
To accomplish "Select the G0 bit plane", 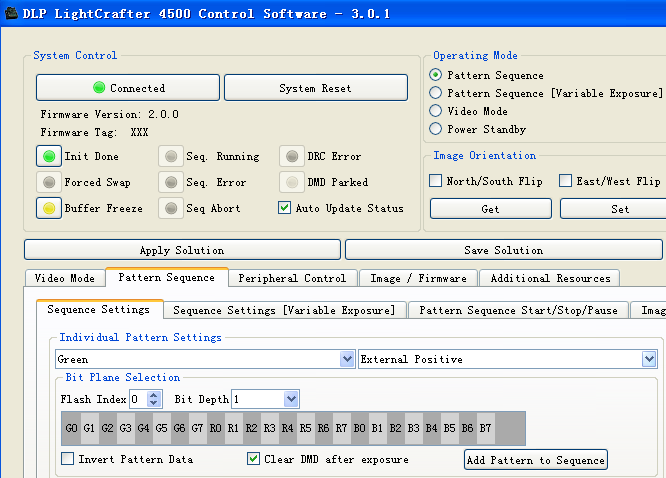I will tap(71, 428).
